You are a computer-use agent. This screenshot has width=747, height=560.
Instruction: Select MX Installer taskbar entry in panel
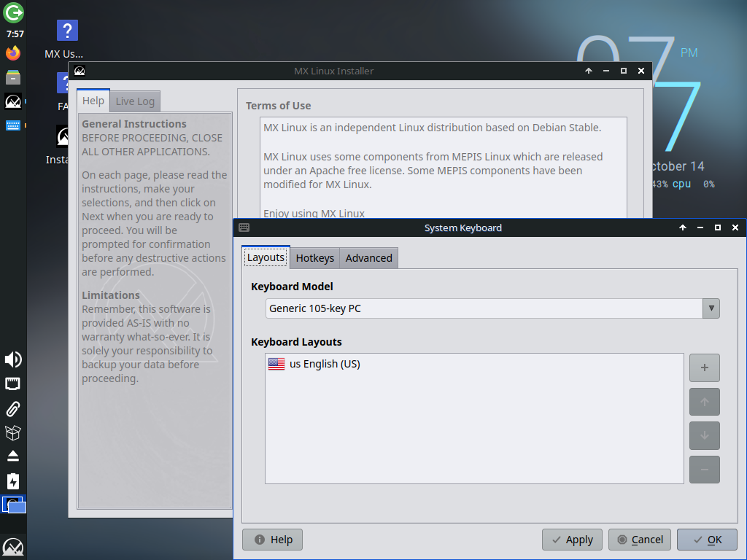[13, 101]
